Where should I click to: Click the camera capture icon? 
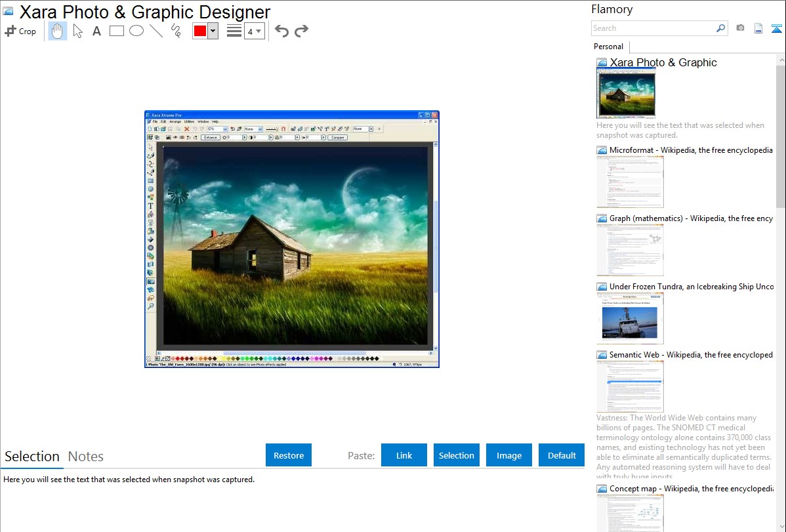pos(740,28)
